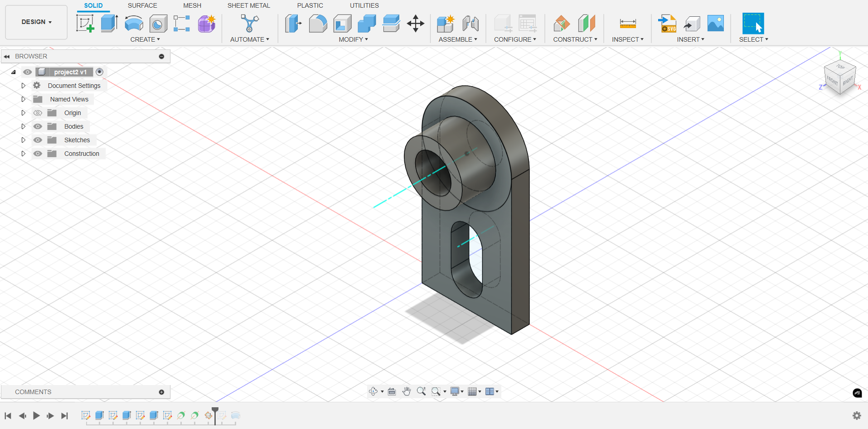Select the Fillet tool
The height and width of the screenshot is (429, 868).
(318, 24)
